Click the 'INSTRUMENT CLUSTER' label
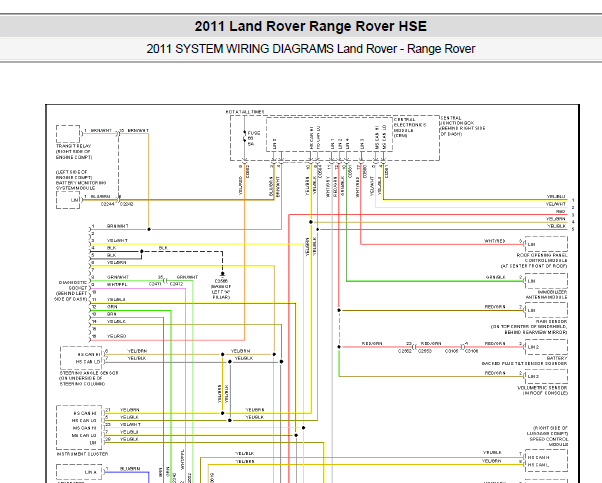Image resolution: width=602 pixels, height=483 pixels. point(82,454)
